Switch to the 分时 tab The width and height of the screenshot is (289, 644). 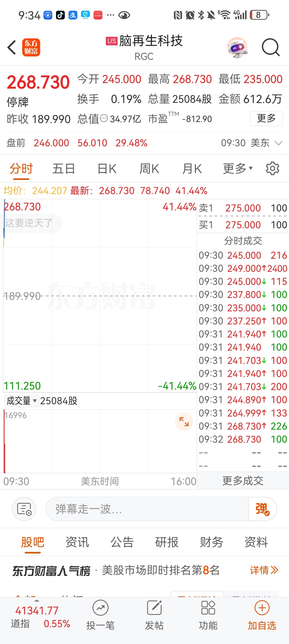[21, 169]
